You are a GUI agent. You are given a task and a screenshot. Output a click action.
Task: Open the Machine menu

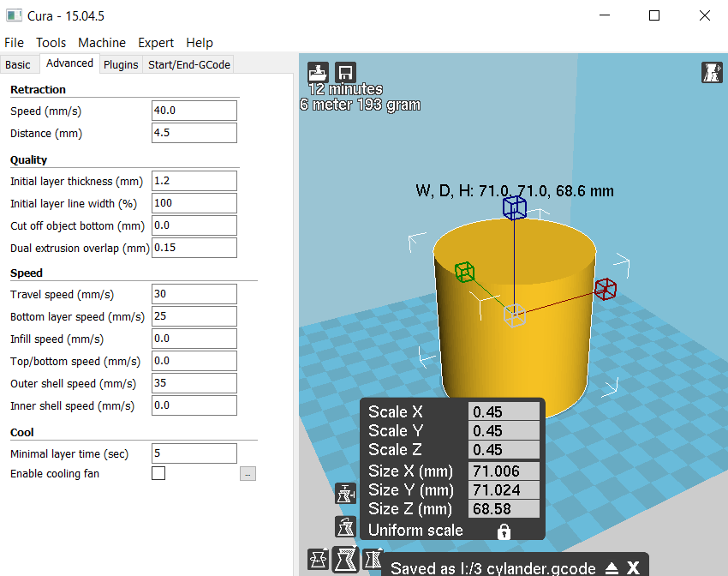(x=102, y=43)
